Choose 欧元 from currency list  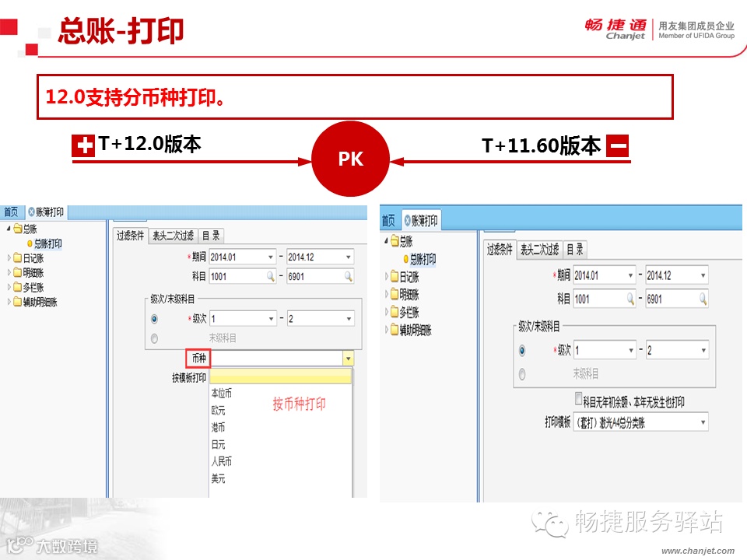pos(218,411)
